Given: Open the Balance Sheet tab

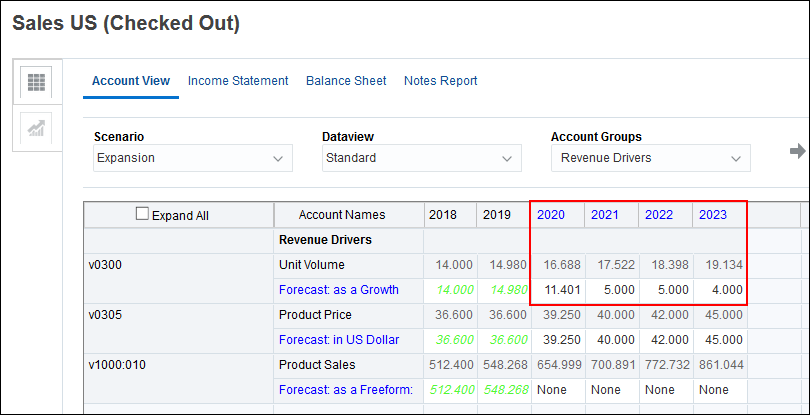Looking at the screenshot, I should (346, 81).
